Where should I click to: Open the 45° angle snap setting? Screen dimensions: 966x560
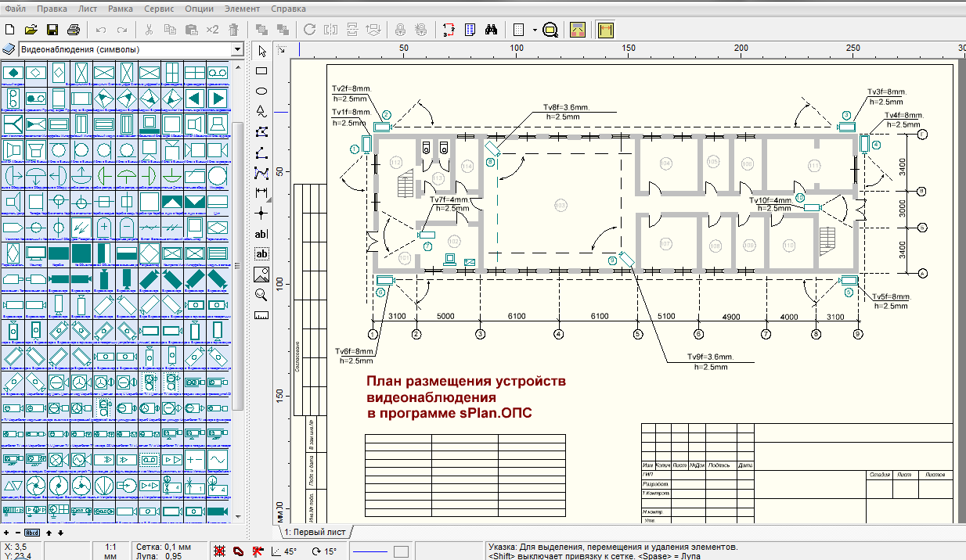tap(285, 551)
